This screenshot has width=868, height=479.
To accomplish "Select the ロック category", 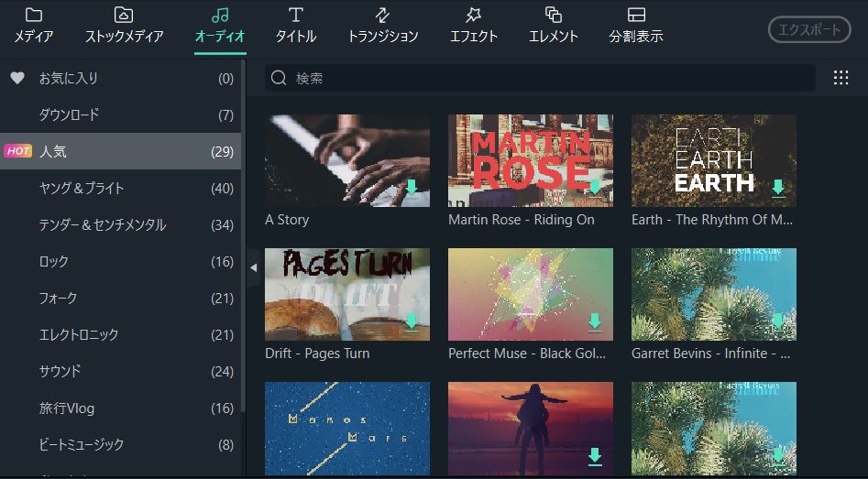I will pos(121,261).
